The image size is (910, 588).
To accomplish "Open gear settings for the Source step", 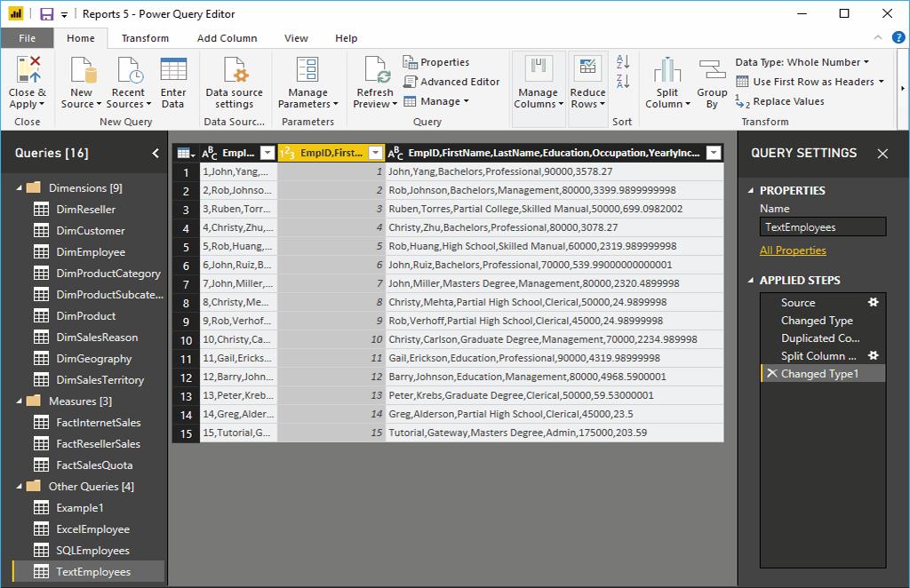I will [873, 302].
